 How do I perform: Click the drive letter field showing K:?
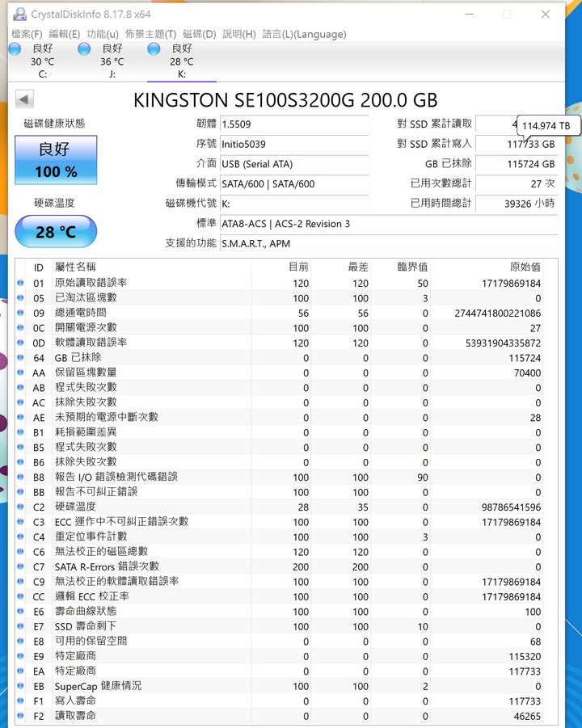click(294, 204)
